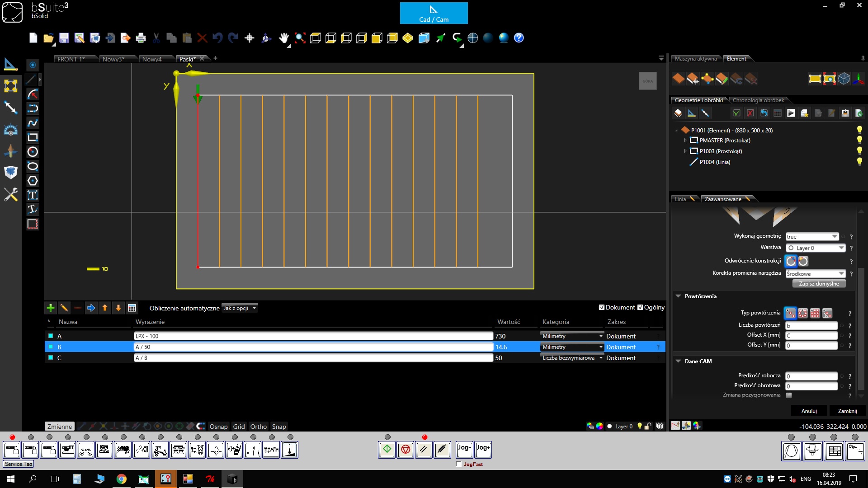
Task: Open category dropdown for variable C
Action: (572, 358)
